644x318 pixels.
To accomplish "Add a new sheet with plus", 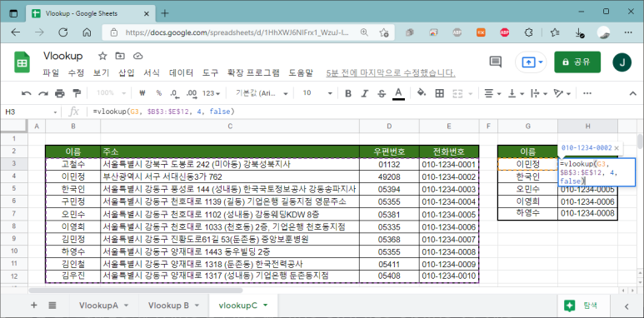I will click(34, 305).
